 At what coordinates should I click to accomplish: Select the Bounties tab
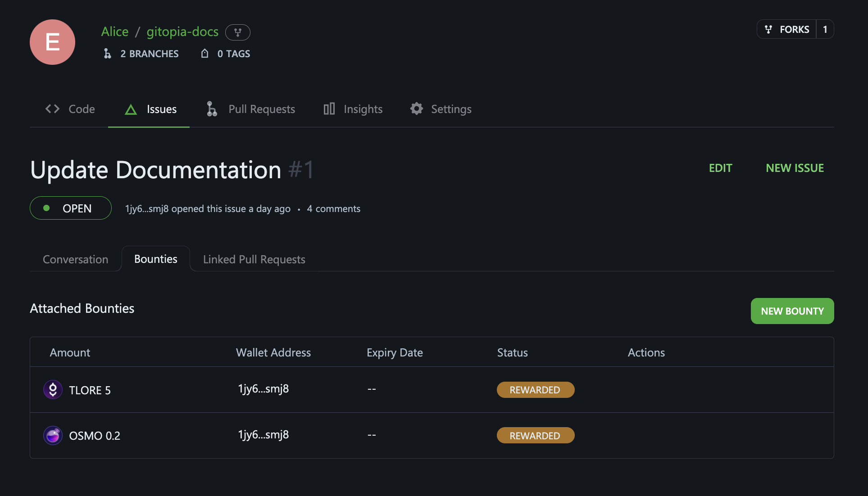click(x=155, y=259)
